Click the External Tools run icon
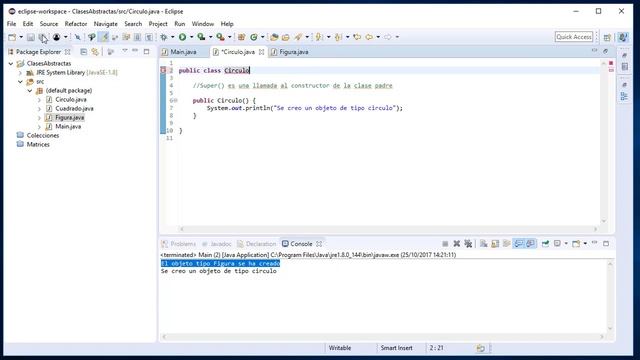 (220, 37)
